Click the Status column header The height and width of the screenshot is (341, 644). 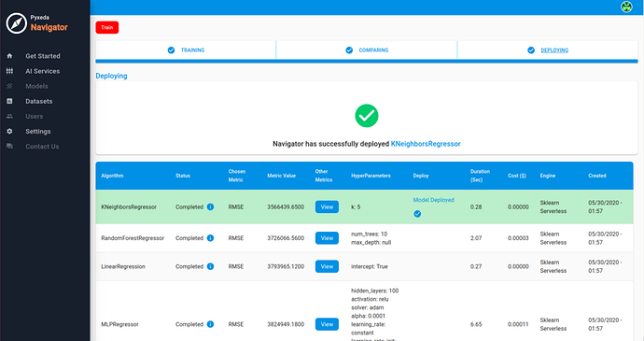[183, 176]
